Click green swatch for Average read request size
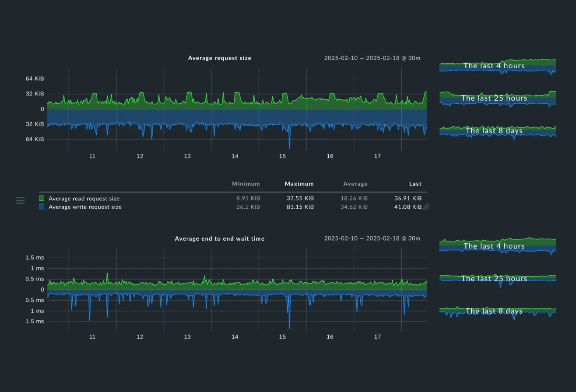Image resolution: width=576 pixels, height=392 pixels. point(42,198)
